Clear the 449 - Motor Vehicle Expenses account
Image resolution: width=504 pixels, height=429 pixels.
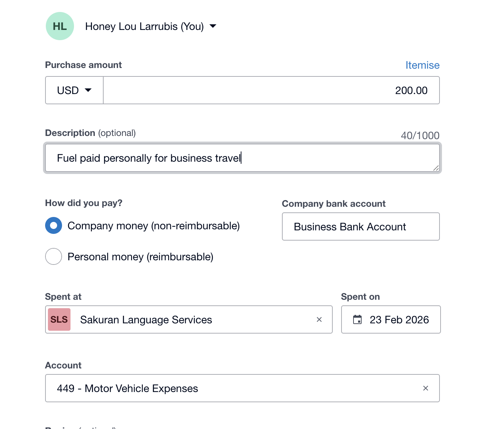426,388
